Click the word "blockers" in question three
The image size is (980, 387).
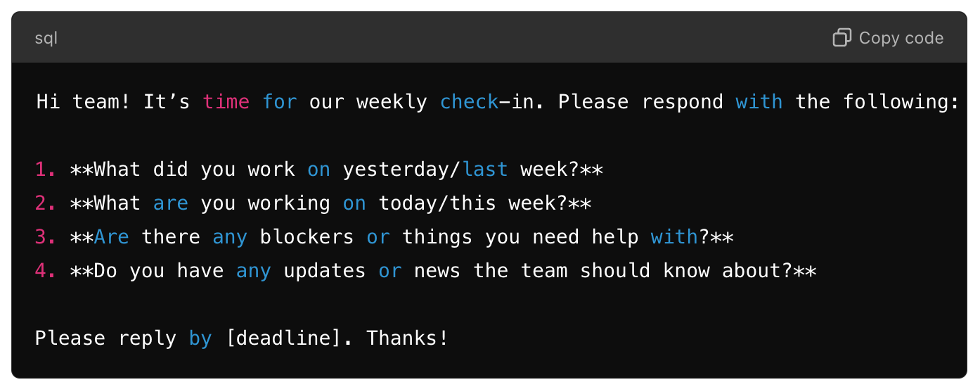307,237
